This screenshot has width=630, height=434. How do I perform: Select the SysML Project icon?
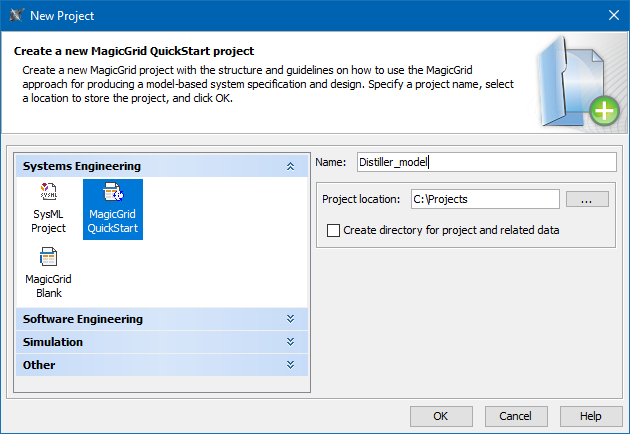point(48,193)
